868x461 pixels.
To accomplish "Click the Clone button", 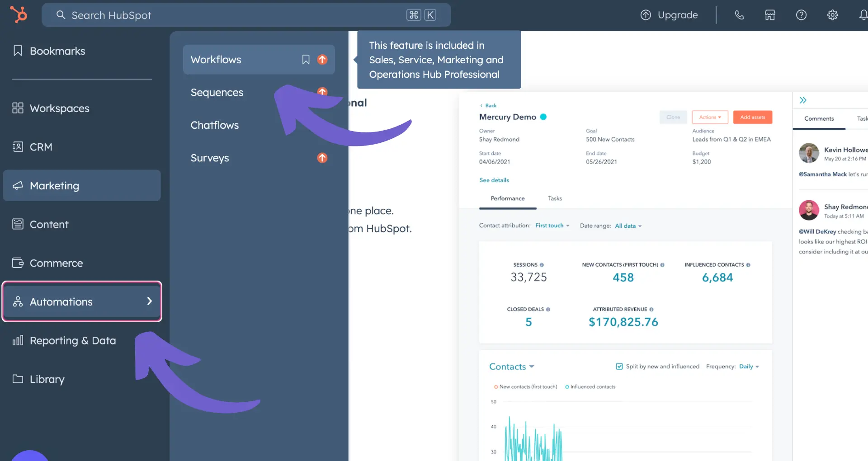I will coord(673,117).
